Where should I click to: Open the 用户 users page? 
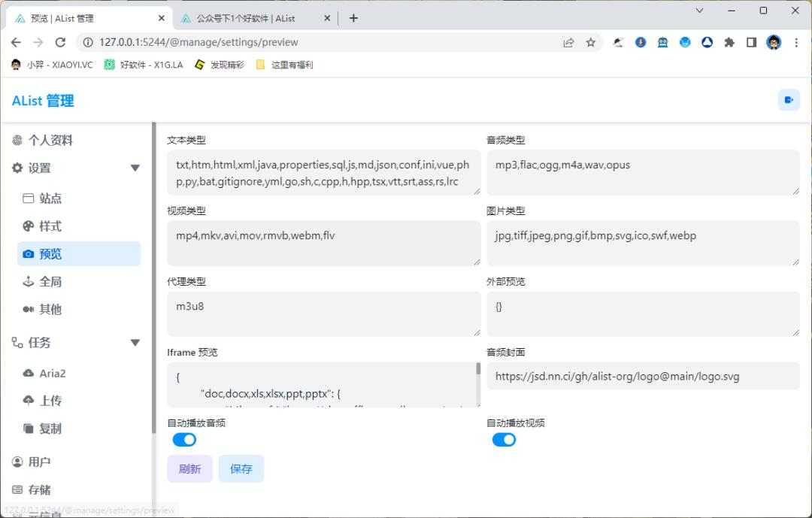39,462
